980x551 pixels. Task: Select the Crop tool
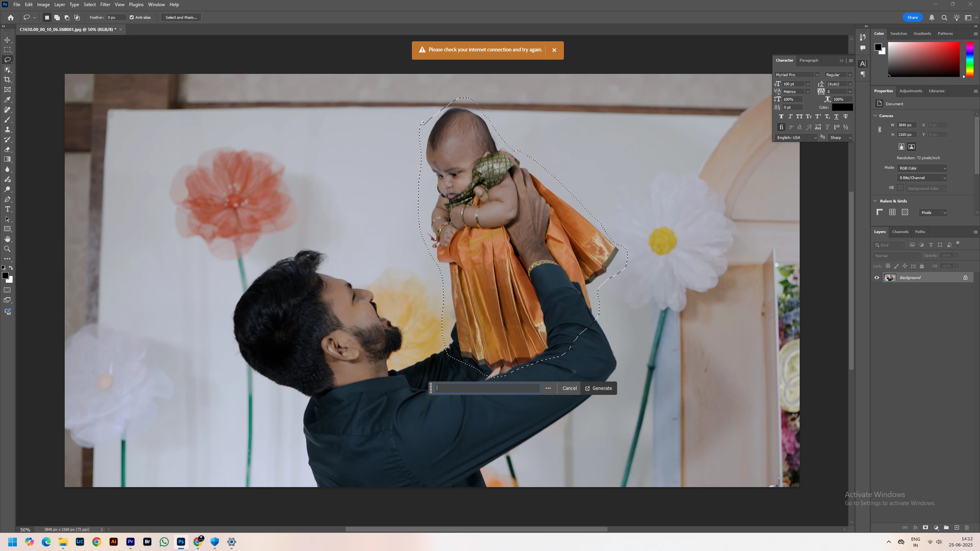click(x=7, y=80)
